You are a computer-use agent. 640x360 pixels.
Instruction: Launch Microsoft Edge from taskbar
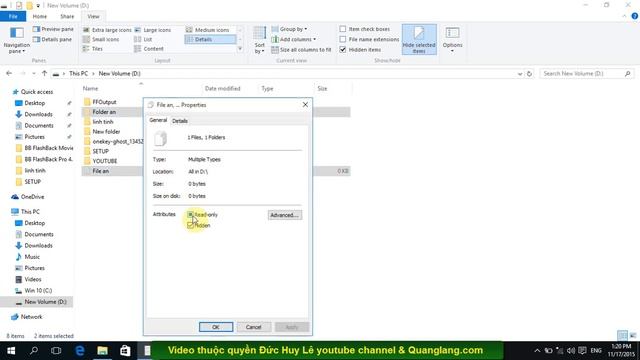pos(80,351)
